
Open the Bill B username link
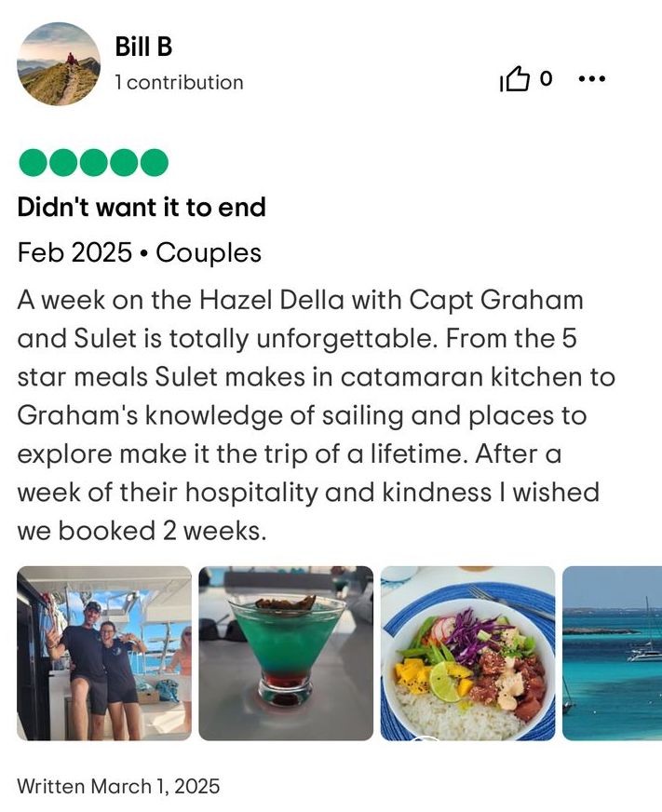tap(143, 47)
